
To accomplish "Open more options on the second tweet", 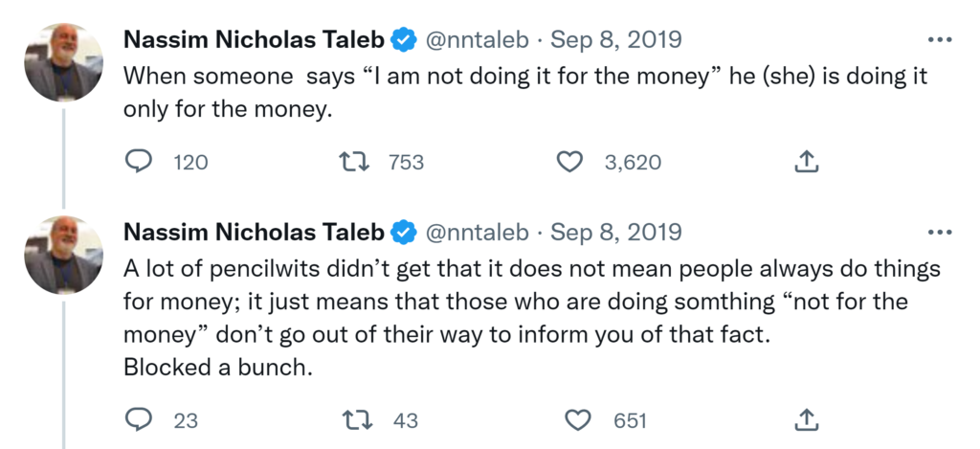I will (x=941, y=233).
